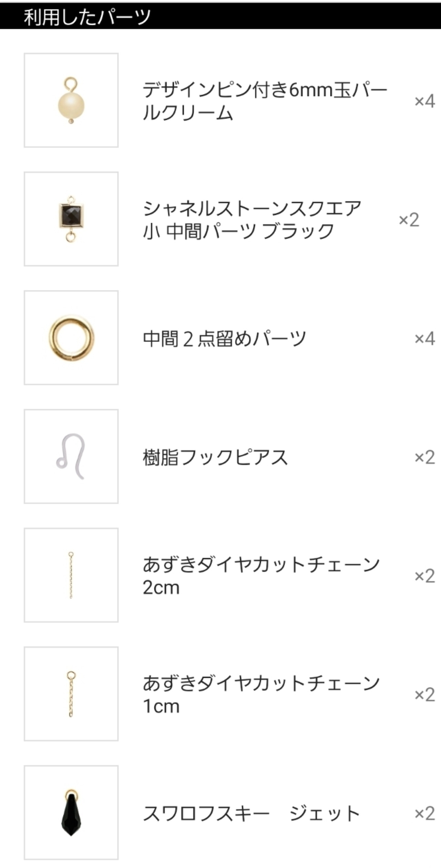
Task: Tap the ×4 quantity beside 中間２点留めパーツ
Action: [424, 339]
